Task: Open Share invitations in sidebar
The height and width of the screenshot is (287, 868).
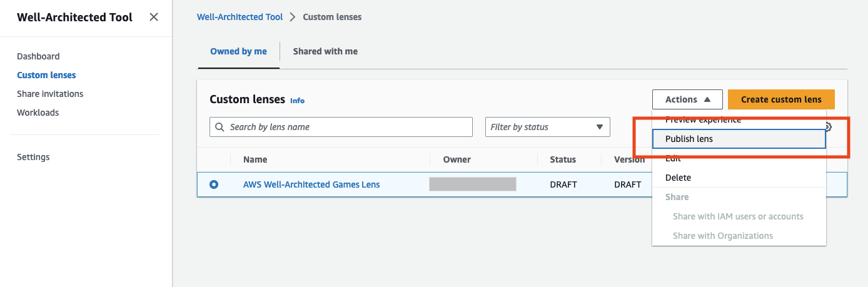Action: coord(50,94)
